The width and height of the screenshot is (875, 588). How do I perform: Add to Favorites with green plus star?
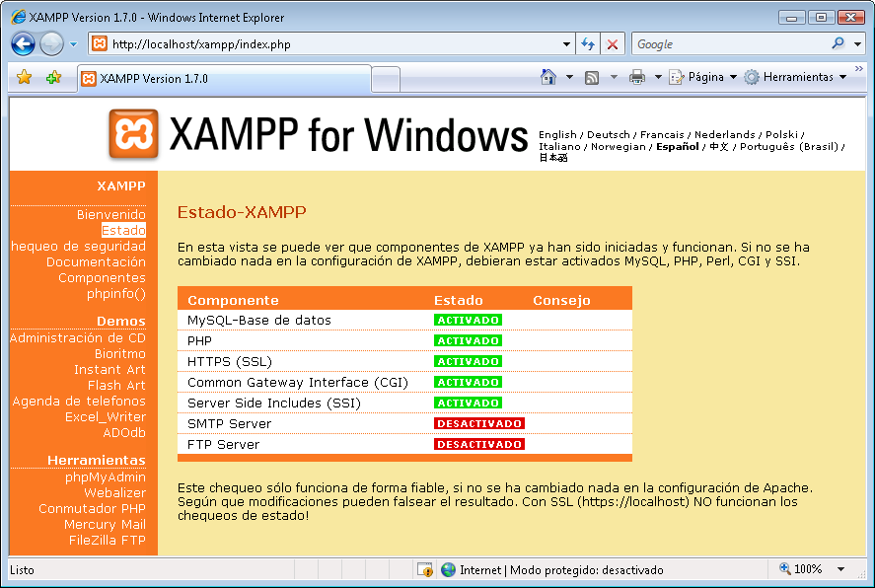click(53, 77)
